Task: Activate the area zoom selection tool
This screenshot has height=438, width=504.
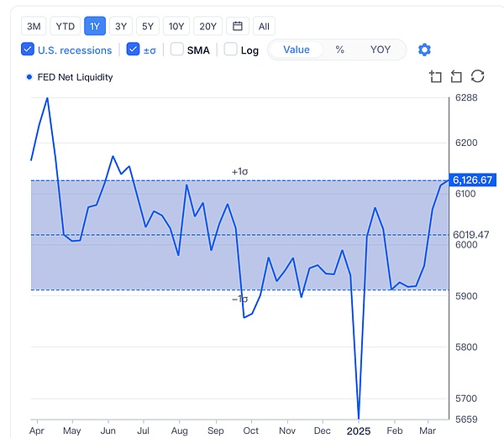Action: point(435,77)
